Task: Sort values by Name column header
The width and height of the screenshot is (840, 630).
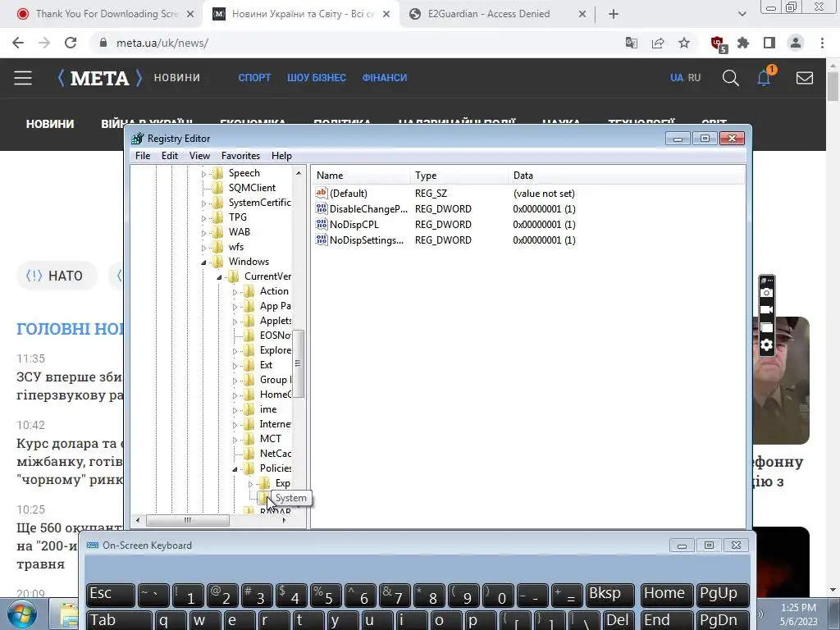Action: (361, 176)
